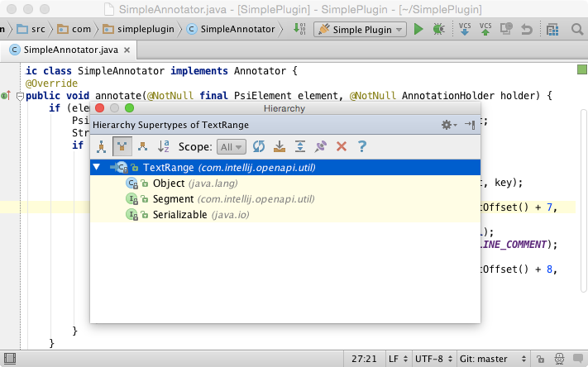Click the editor vertical scrollbar
588x367 pixels.
(584, 201)
